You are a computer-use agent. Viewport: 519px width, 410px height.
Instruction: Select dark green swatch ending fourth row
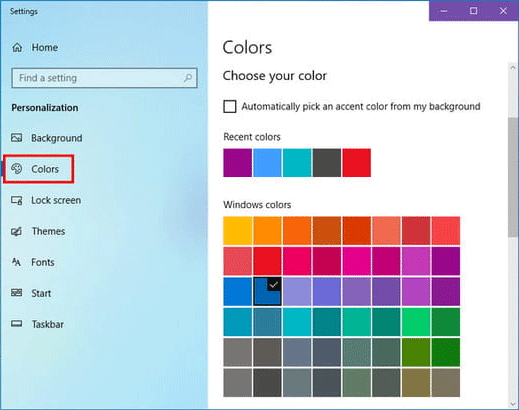[x=446, y=322]
